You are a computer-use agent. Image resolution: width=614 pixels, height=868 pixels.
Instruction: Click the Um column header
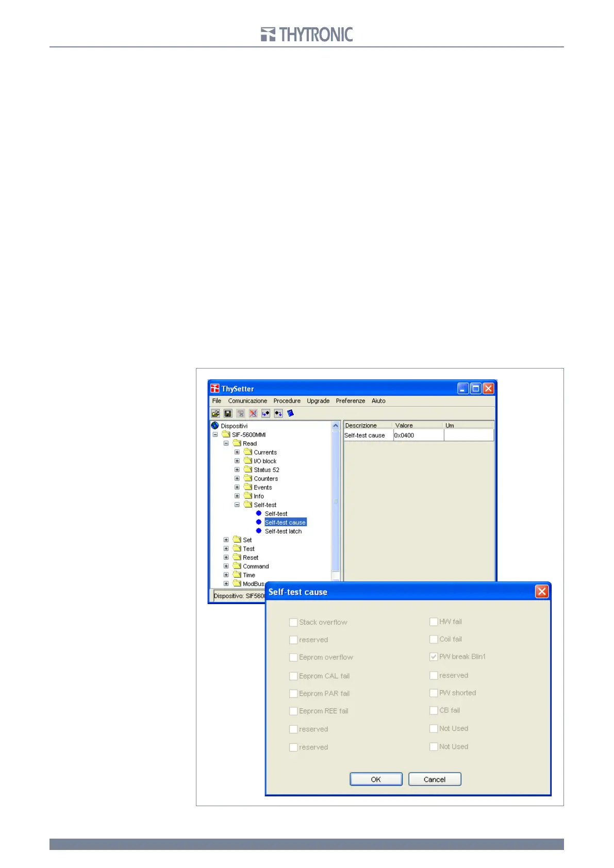click(469, 425)
